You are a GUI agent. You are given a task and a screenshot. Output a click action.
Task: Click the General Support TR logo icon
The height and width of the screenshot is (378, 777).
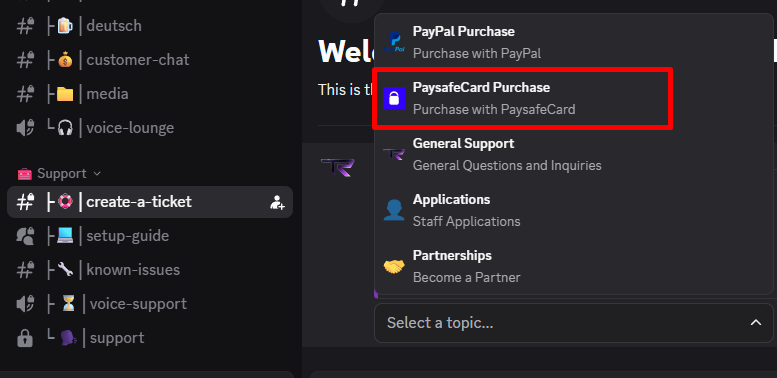pos(394,154)
